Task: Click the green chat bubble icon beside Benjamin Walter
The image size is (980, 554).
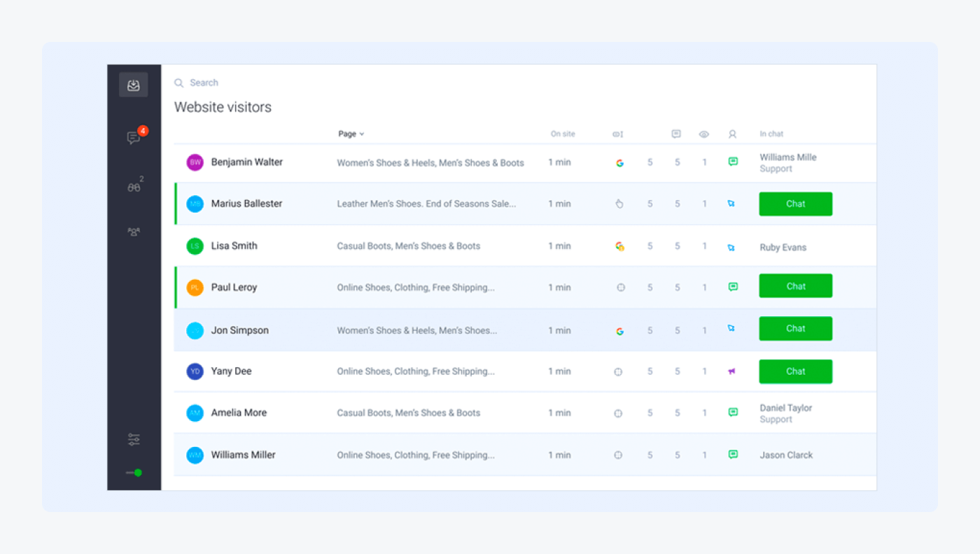Action: (x=733, y=161)
